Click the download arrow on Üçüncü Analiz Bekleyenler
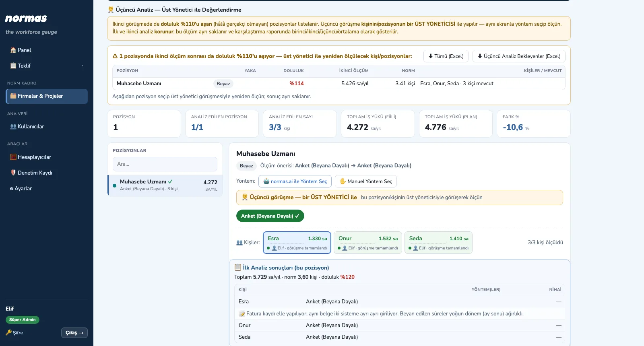 [x=480, y=56]
